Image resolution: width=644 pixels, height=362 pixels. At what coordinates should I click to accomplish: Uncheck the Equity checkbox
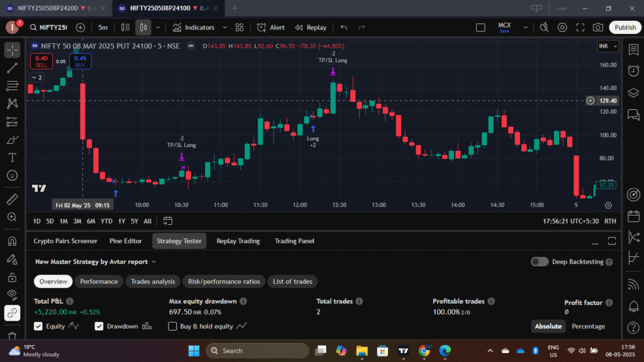pyautogui.click(x=38, y=326)
